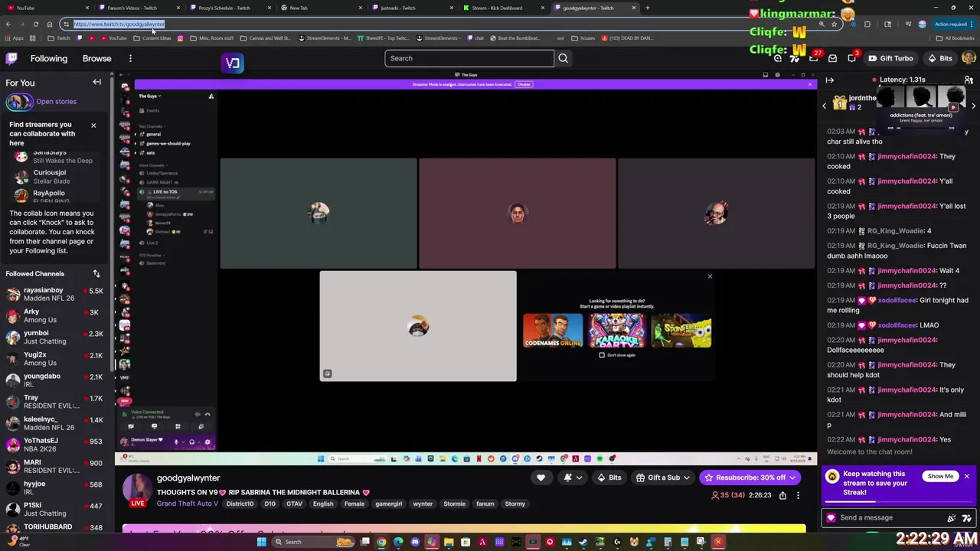Click the Twitch search field

click(x=469, y=58)
